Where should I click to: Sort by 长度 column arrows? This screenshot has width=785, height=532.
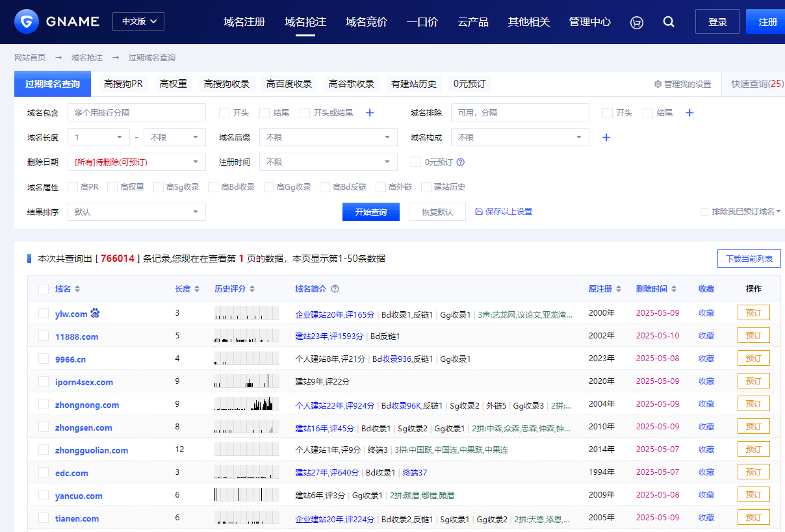[x=198, y=289]
